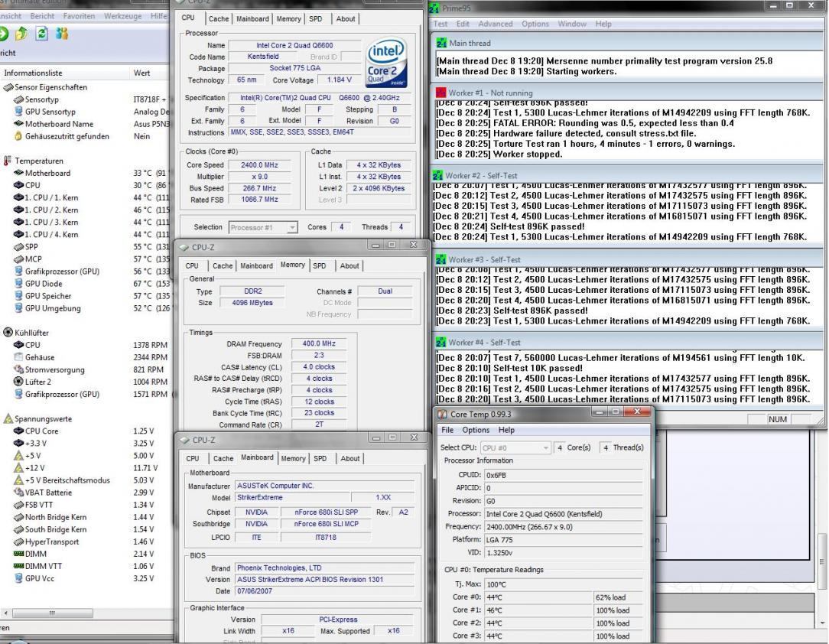Click the Spannungswerte warning triangle icon

coord(8,419)
